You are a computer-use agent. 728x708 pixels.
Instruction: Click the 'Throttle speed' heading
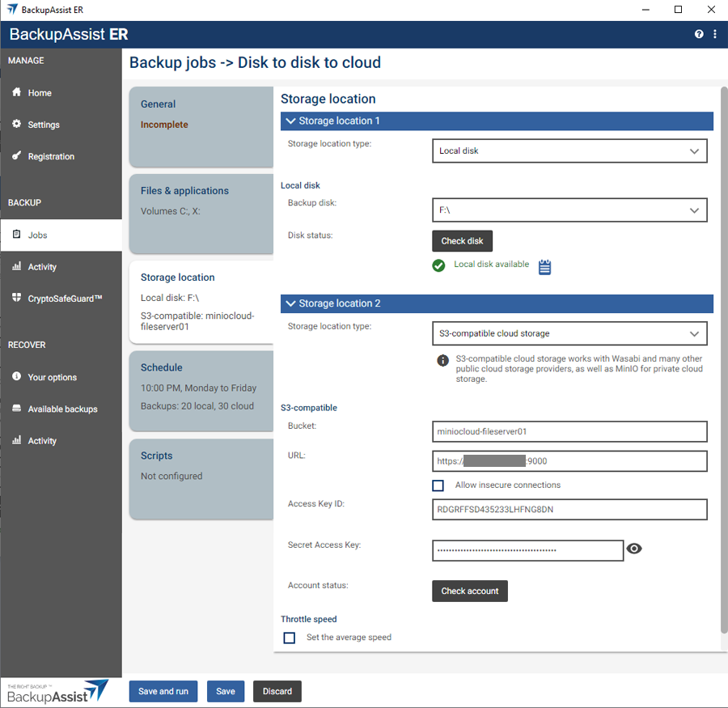(309, 619)
